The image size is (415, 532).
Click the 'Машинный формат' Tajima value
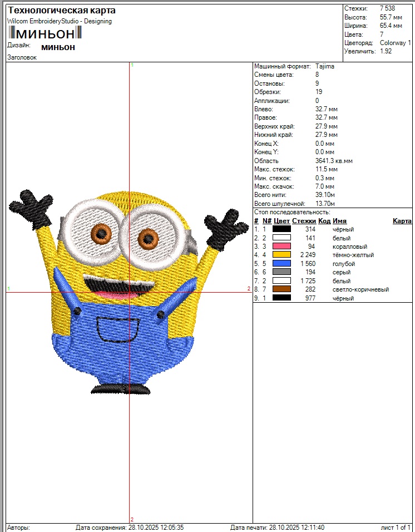324,66
